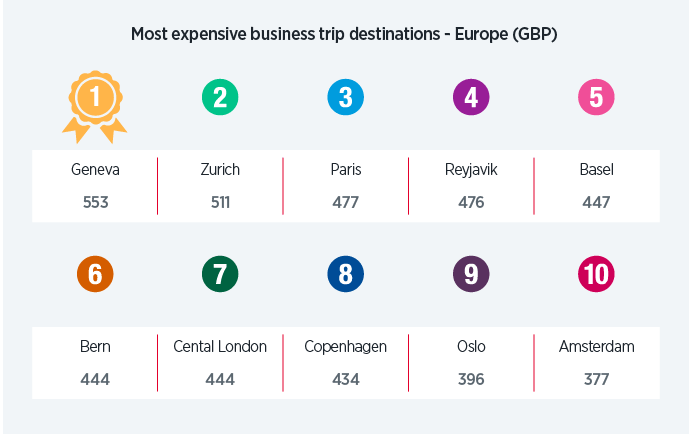Click the chart title heading text

point(344,34)
